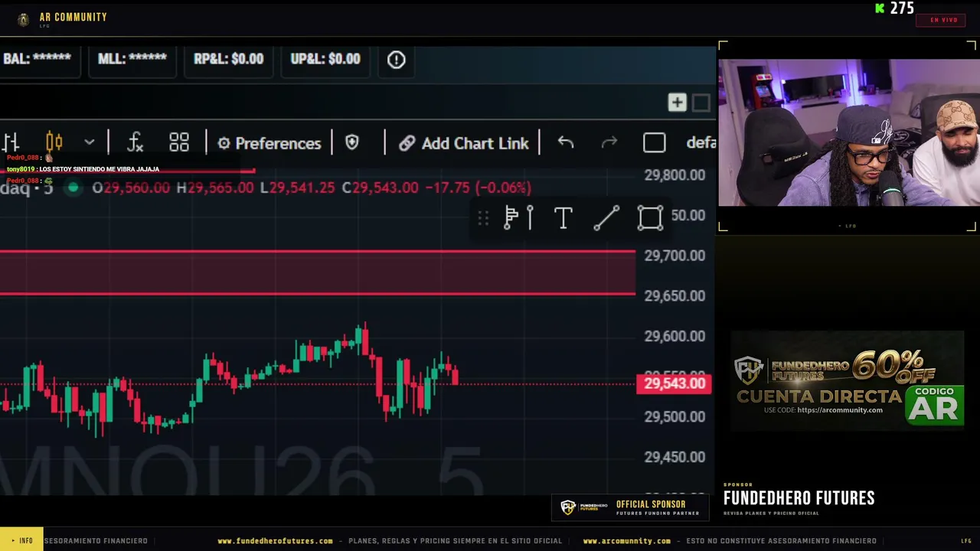Screen dimensions: 980x551
Task: Click the Close value C29,543.00
Action: point(380,187)
